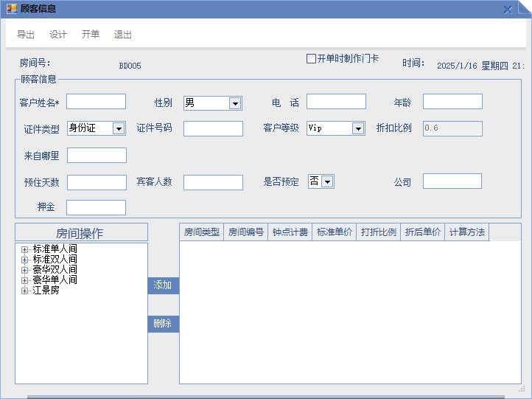Open the 是否预定 dropdown

point(327,181)
